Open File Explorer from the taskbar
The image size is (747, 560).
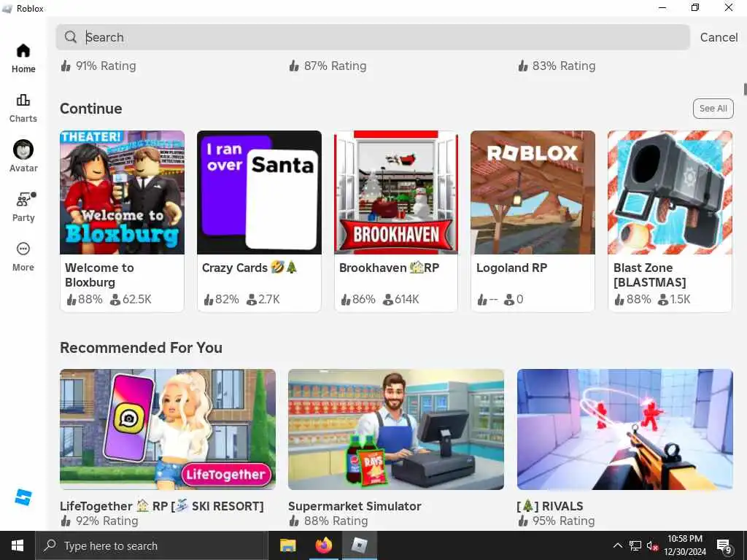click(x=287, y=545)
